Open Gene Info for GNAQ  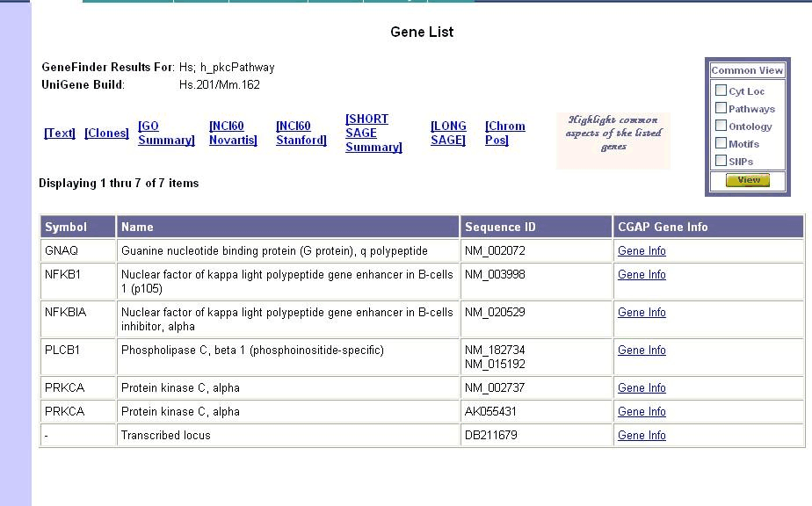[642, 251]
